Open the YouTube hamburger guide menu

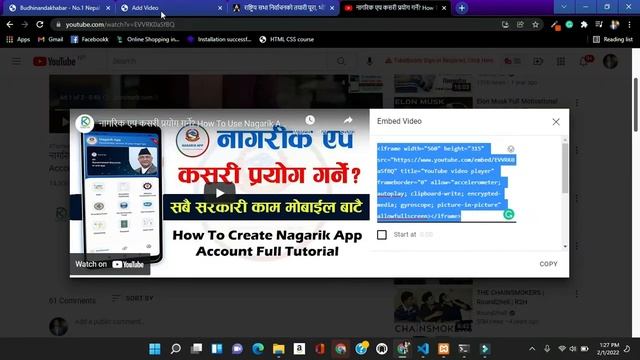[16, 62]
